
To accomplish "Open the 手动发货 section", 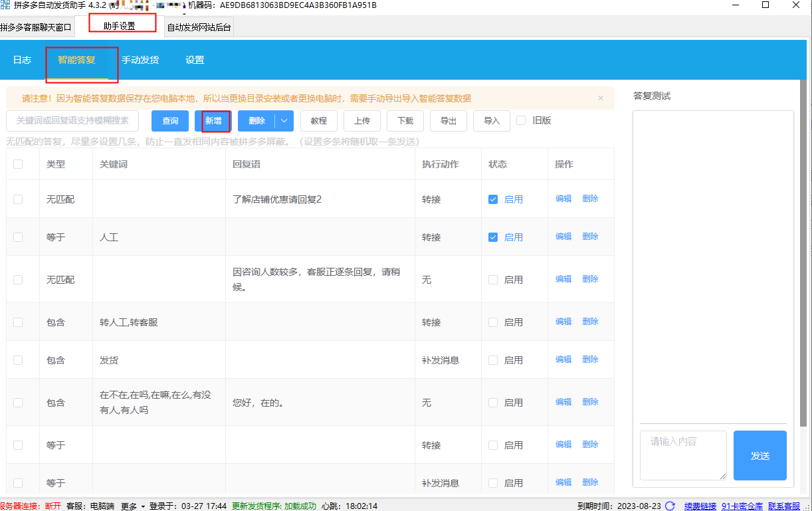I will click(140, 60).
